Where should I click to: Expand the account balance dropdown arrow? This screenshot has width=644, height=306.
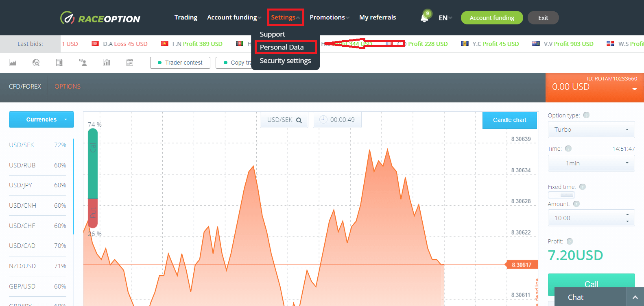point(635,89)
